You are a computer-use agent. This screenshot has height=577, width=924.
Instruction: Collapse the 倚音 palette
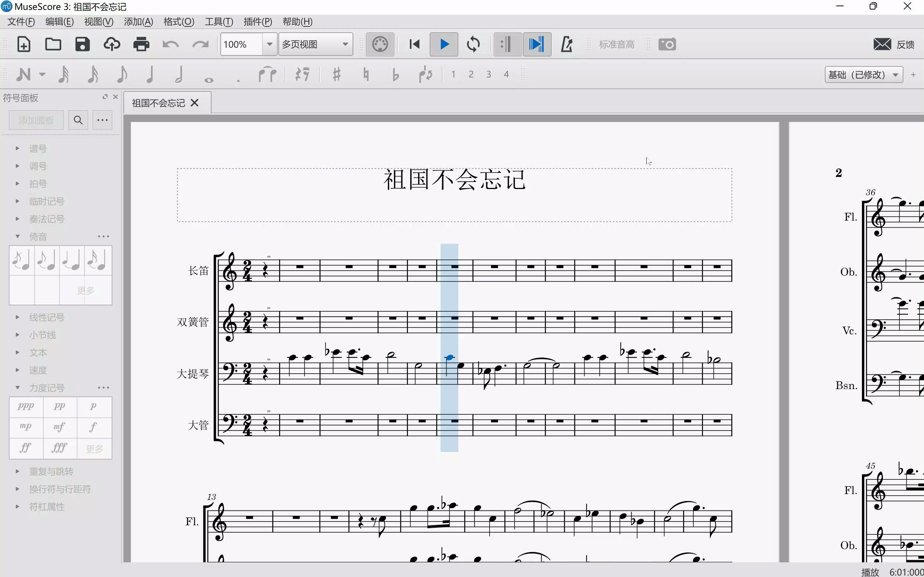(17, 236)
